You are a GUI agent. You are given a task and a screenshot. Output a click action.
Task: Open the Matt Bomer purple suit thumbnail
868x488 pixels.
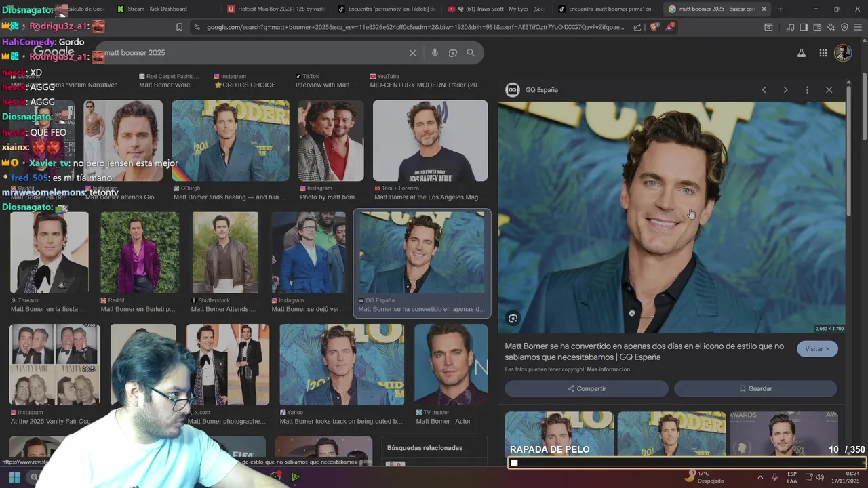140,252
